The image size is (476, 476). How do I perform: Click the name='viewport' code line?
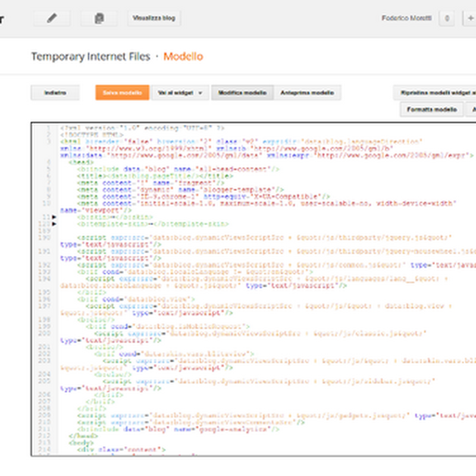[x=96, y=210]
